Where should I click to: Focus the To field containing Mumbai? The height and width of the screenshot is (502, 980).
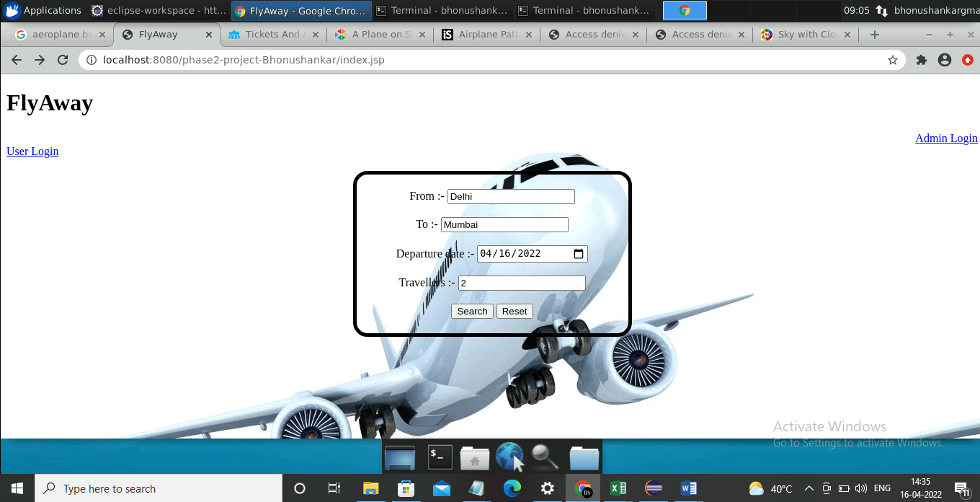504,224
